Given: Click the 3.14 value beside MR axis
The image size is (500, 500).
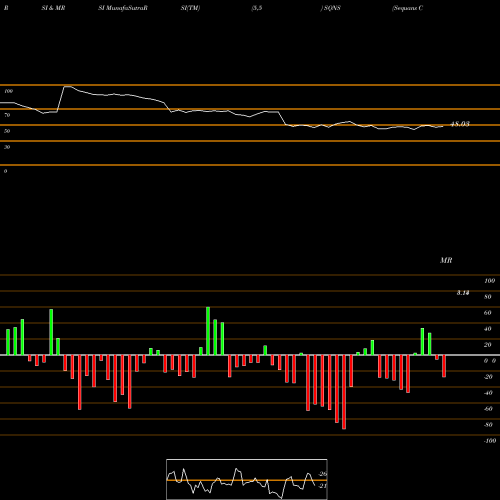Looking at the screenshot, I should tap(463, 293).
